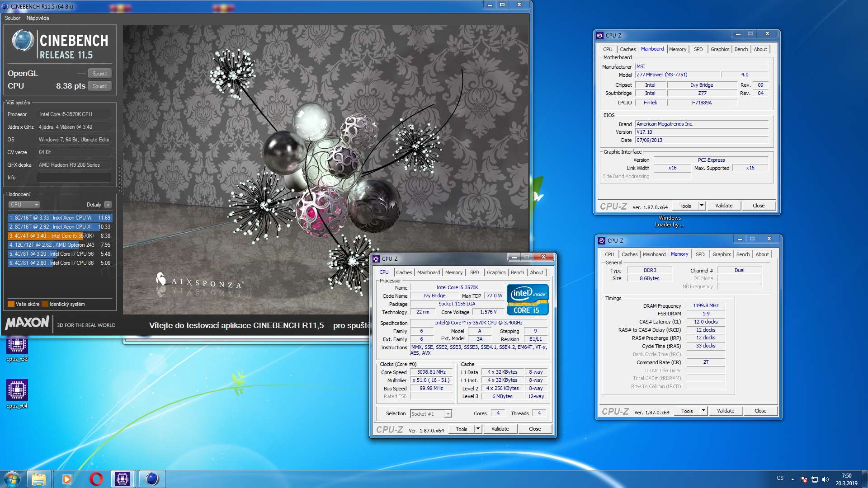Expand Tools dropdown arrow in Mainboard CPU-Z window
This screenshot has height=488, width=868.
[702, 205]
